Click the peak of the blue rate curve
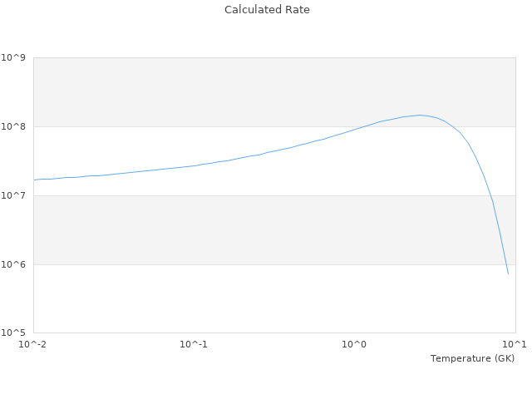Image resolution: width=532 pixels, height=399 pixels. (x=420, y=115)
